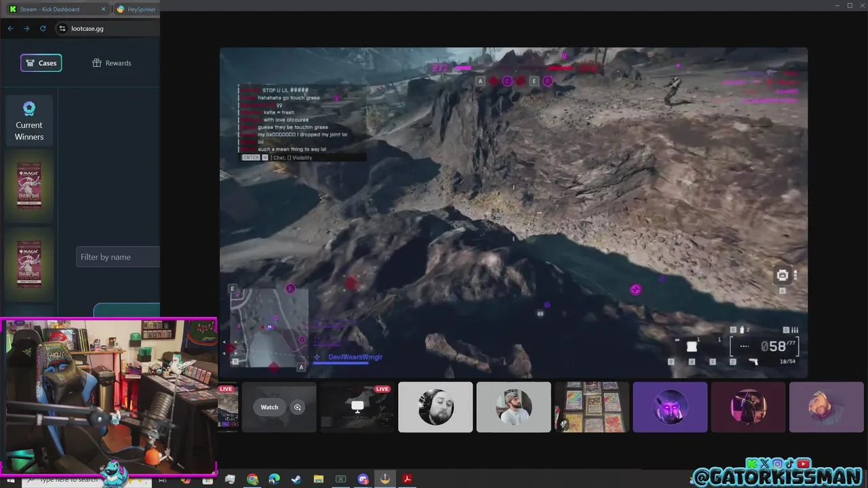The image size is (868, 488).
Task: Open Adobe Acrobat from the taskbar
Action: [x=407, y=479]
